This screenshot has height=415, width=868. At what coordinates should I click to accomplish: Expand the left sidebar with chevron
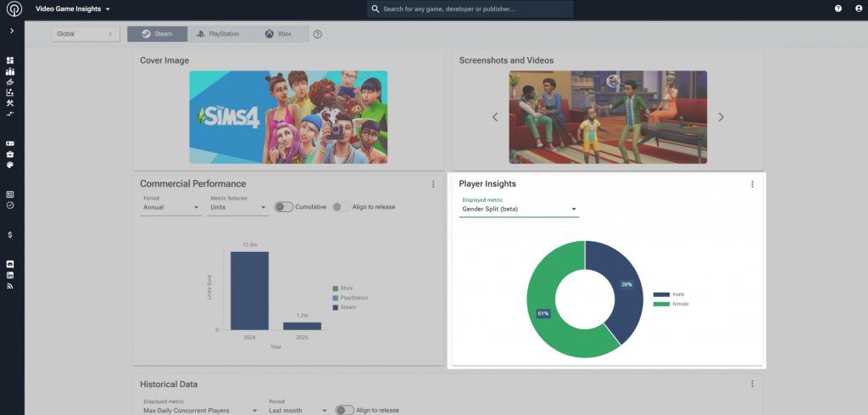pyautogui.click(x=11, y=31)
